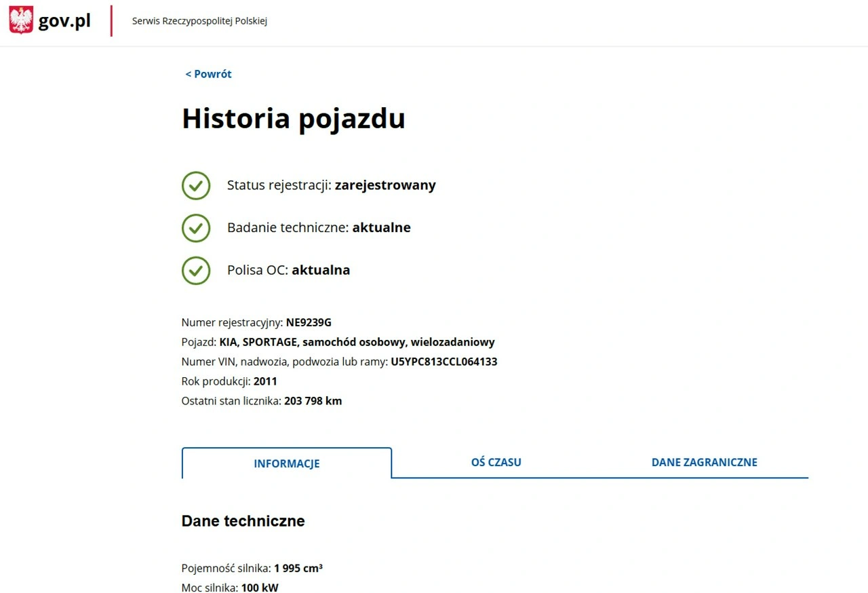
Task: Click the Historia pojazdu page heading
Action: 293,118
